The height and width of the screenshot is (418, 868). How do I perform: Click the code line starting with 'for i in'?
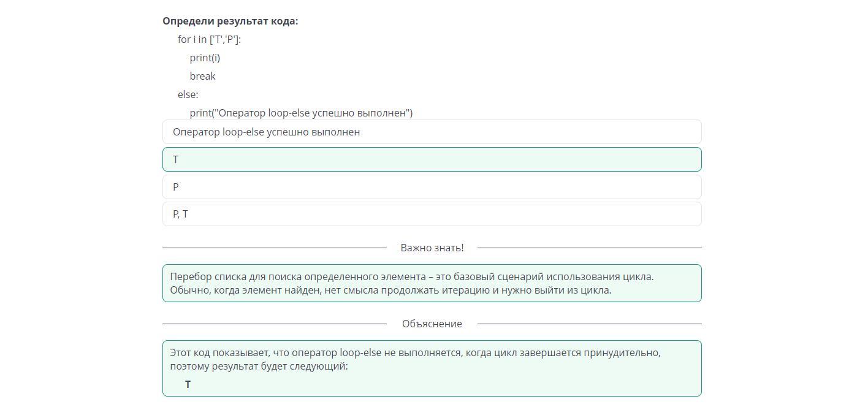(x=209, y=39)
